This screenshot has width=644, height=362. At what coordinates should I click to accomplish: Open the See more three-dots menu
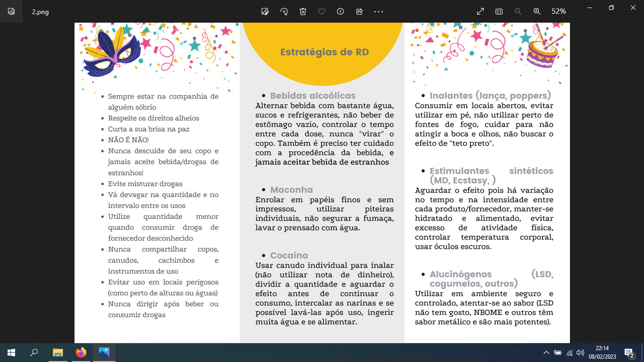tap(378, 11)
